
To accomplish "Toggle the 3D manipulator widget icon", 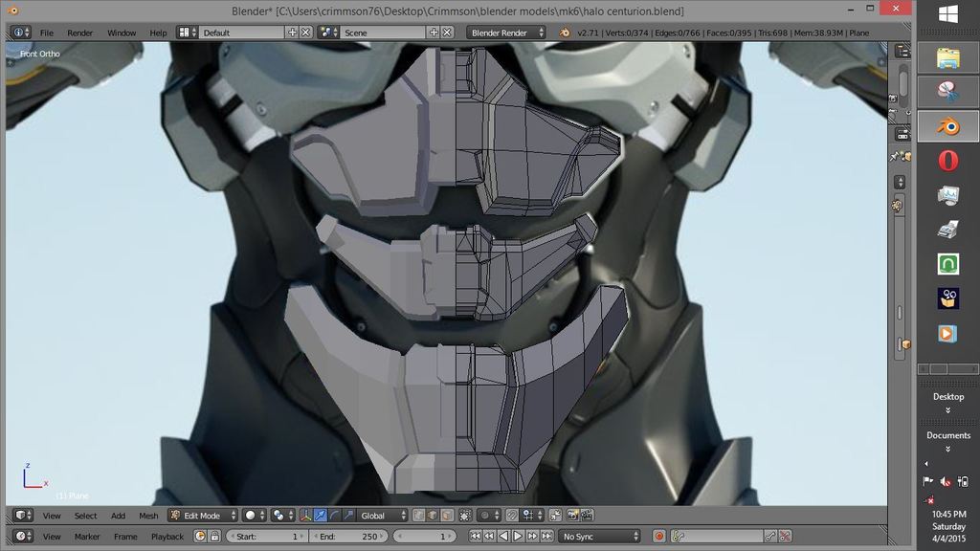I will point(306,516).
